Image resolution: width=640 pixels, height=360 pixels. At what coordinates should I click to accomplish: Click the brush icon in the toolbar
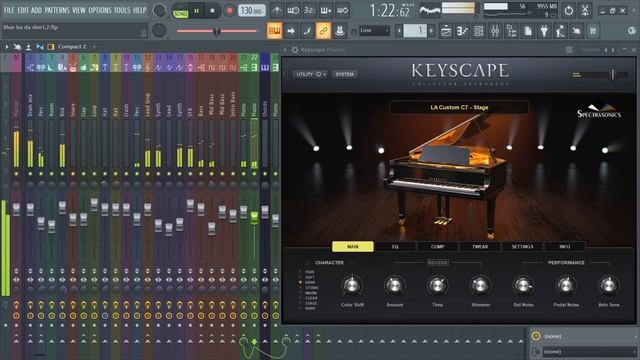(x=307, y=31)
